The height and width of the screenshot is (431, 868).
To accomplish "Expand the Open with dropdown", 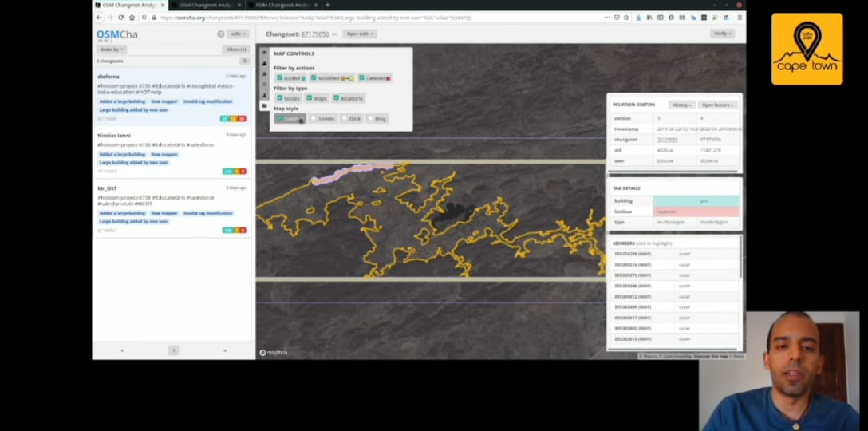I will (359, 34).
